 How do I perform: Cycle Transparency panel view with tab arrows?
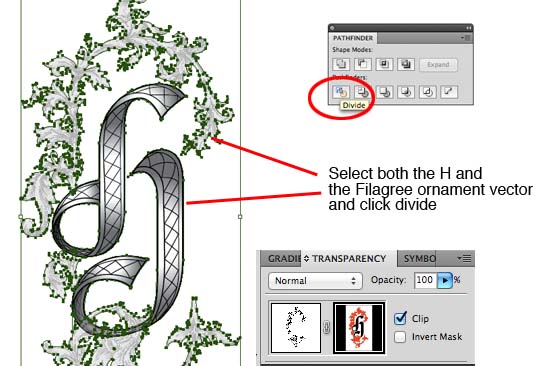click(x=307, y=259)
